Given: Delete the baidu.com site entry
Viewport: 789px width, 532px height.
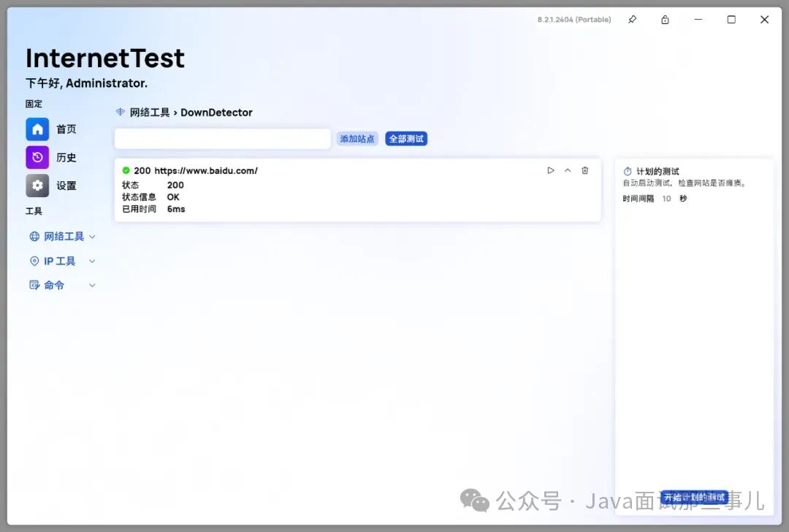Looking at the screenshot, I should 584,170.
